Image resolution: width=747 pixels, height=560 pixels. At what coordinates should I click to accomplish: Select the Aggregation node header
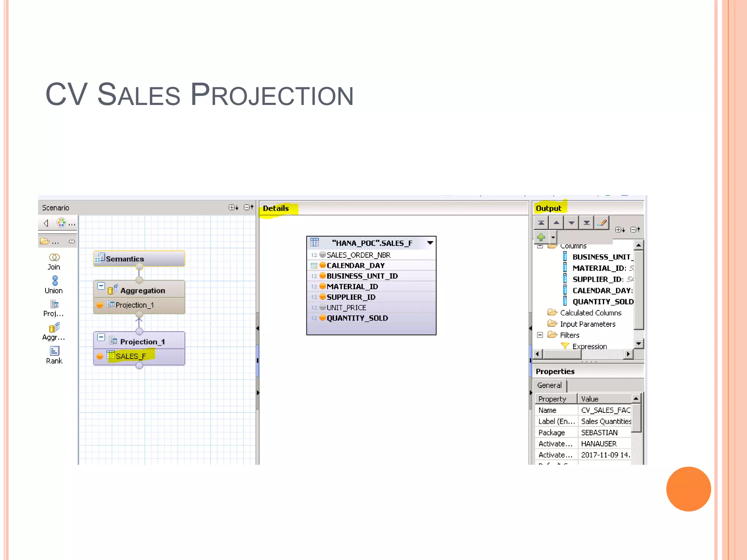(139, 290)
